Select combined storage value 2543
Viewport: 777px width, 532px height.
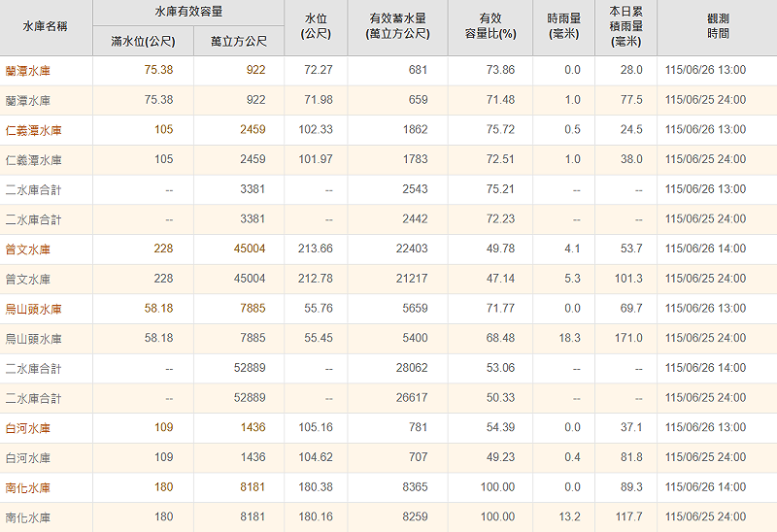coord(416,188)
